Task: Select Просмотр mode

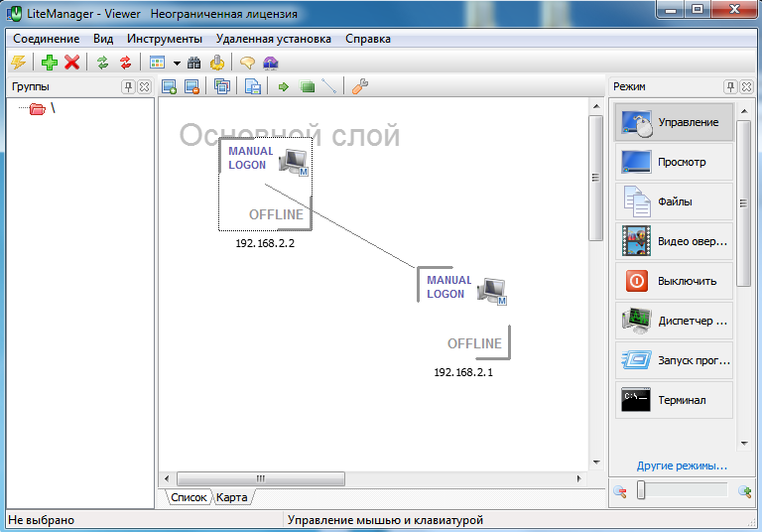Action: [x=674, y=162]
